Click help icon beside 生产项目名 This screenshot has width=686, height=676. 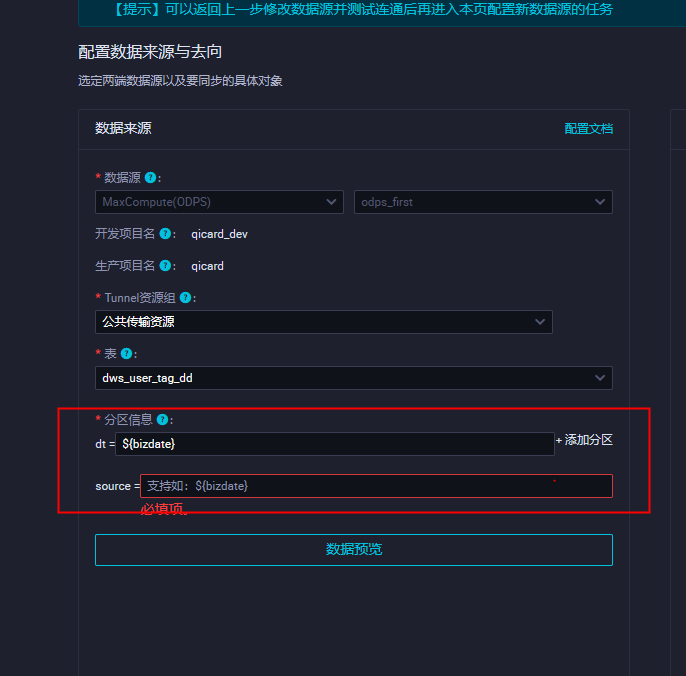click(x=165, y=266)
